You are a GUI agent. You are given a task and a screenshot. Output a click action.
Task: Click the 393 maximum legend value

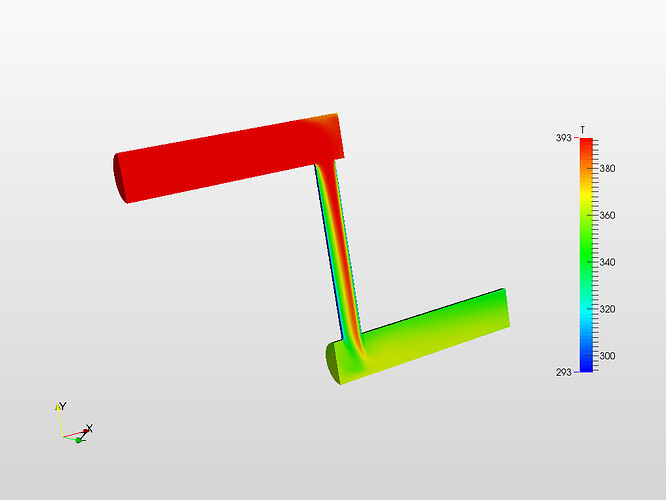pyautogui.click(x=564, y=138)
